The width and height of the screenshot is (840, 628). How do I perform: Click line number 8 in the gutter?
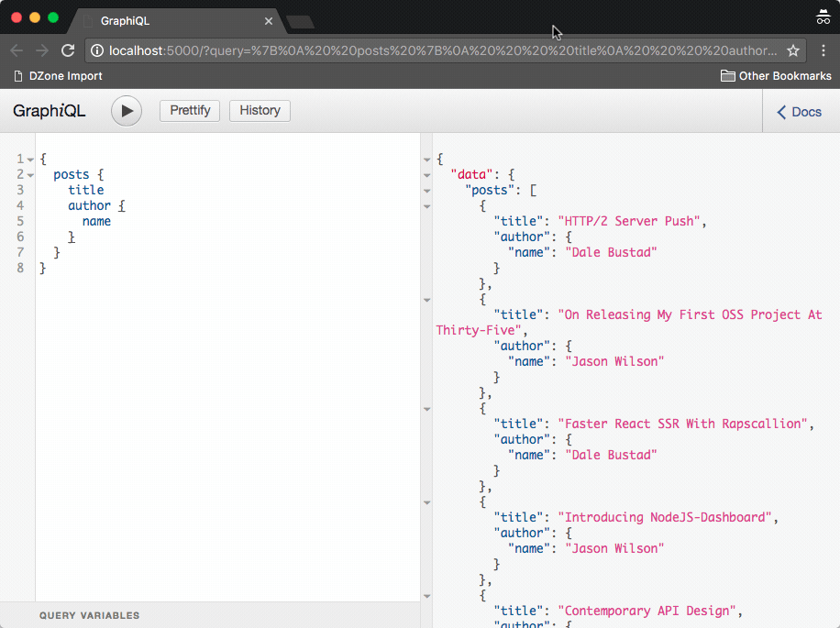click(x=20, y=268)
